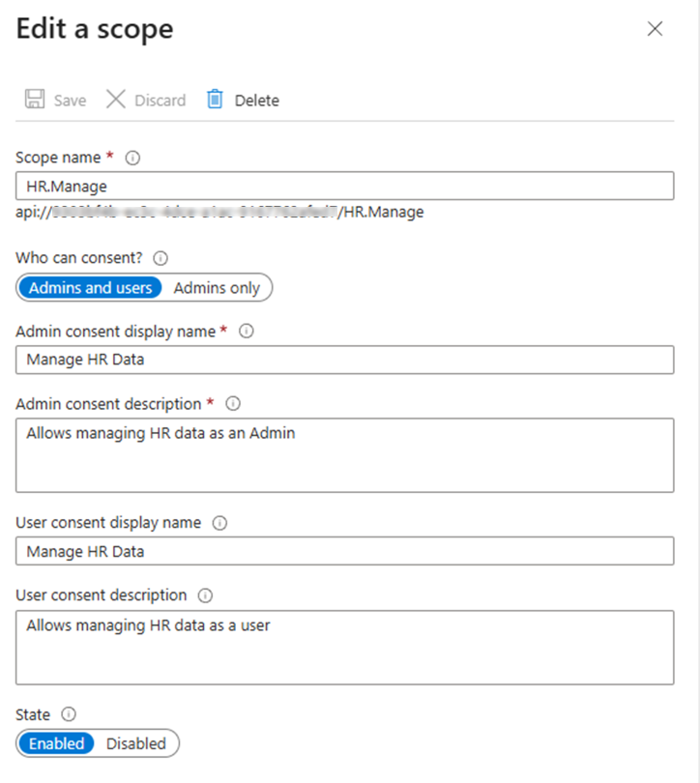Close the Edit a scope panel

point(655,29)
